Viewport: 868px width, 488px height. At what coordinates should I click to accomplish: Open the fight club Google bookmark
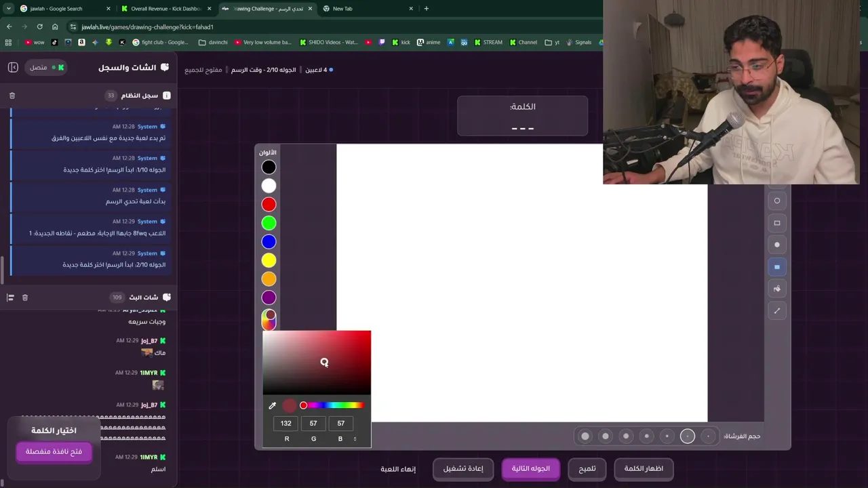(161, 42)
